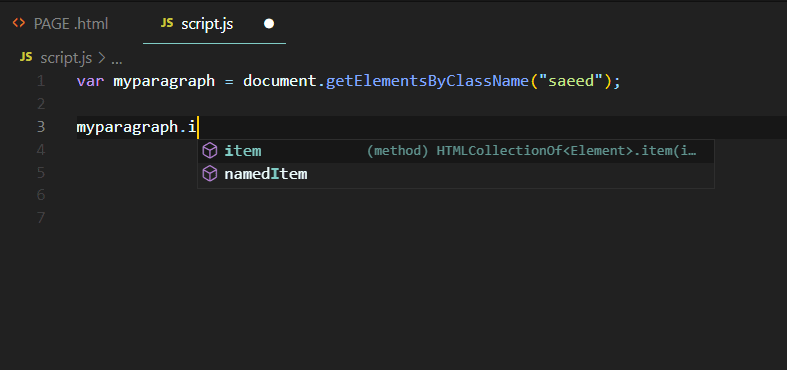Click line number 2 in gutter
Screen dimensions: 787x370
click(x=41, y=104)
